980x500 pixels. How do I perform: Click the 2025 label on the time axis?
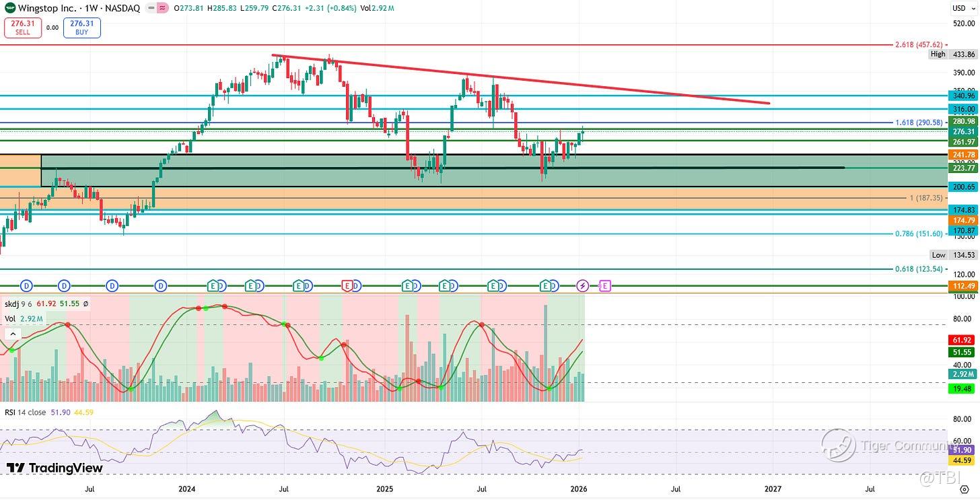pos(385,489)
